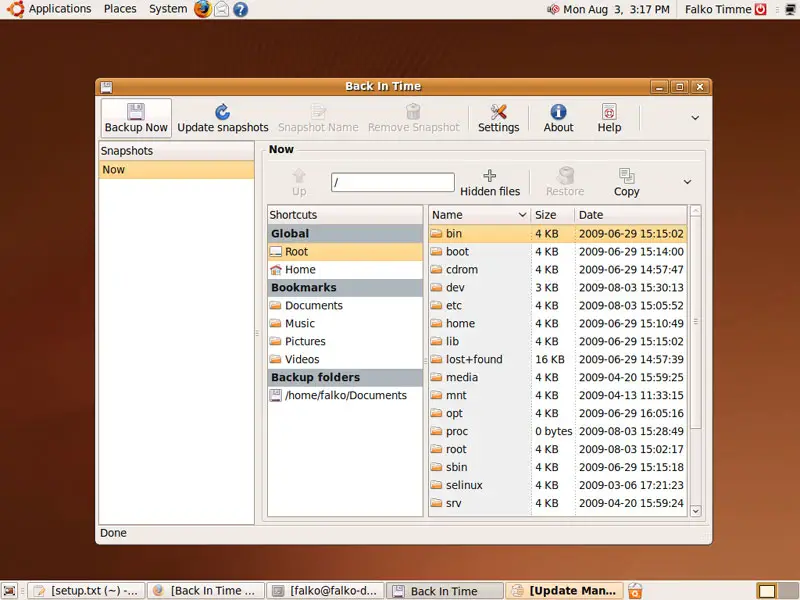Select the lost+found folder icon
The height and width of the screenshot is (600, 800).
click(436, 359)
